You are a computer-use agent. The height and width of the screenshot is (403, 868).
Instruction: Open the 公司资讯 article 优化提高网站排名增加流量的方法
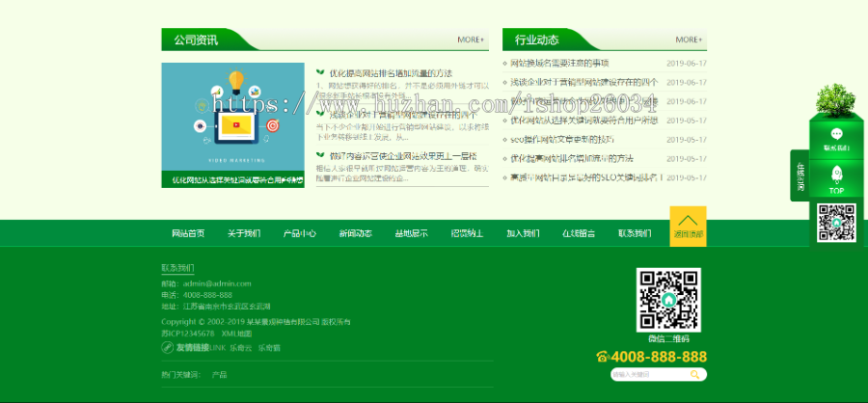pos(391,73)
